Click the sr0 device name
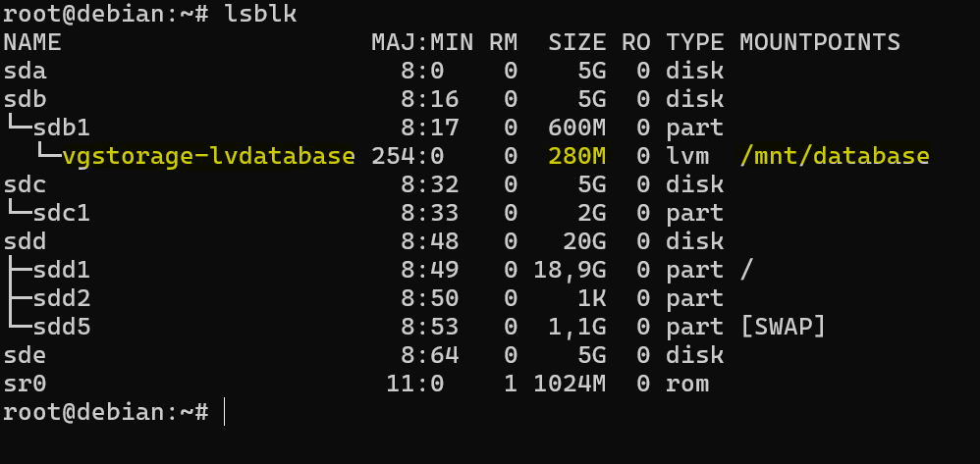The width and height of the screenshot is (980, 464). 26,384
